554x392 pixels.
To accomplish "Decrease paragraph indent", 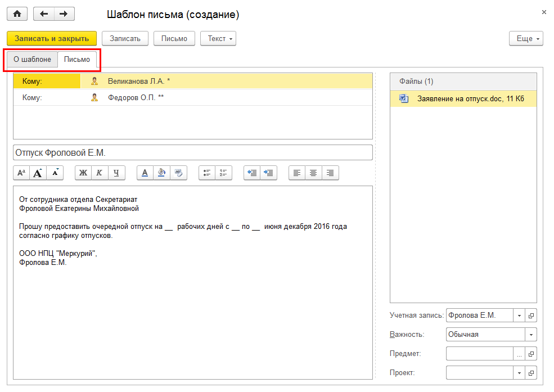I will [x=252, y=173].
